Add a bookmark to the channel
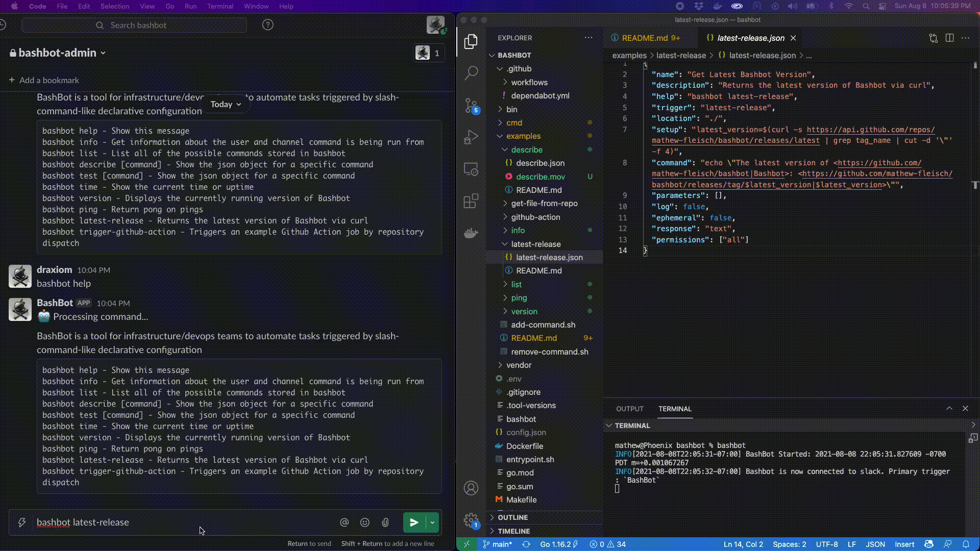980x551 pixels. [x=44, y=80]
